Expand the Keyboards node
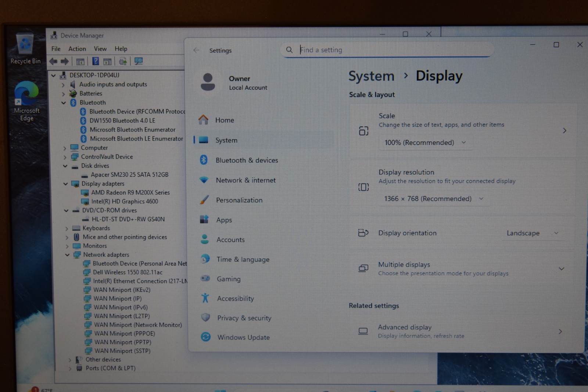 coord(67,229)
